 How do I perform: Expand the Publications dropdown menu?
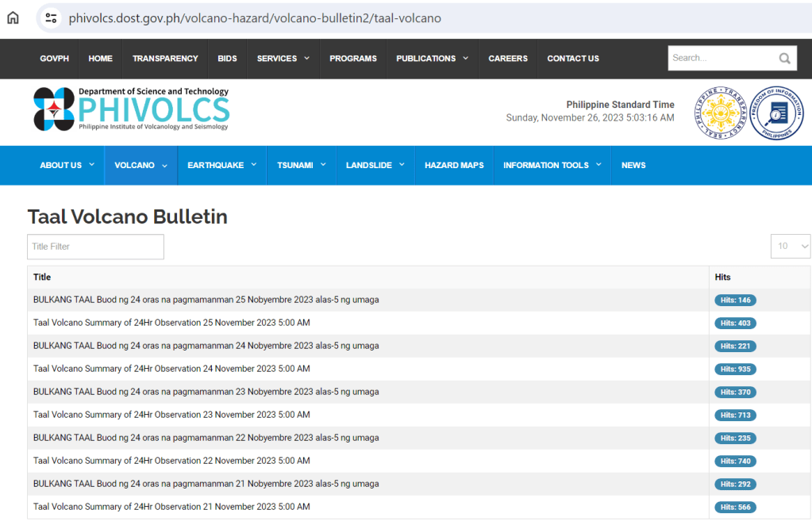tap(432, 59)
